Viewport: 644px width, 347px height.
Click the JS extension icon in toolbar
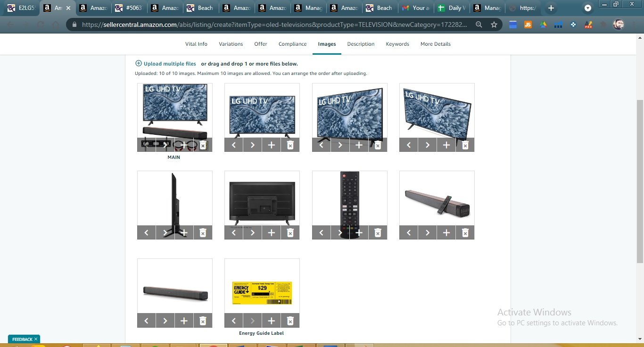(528, 24)
